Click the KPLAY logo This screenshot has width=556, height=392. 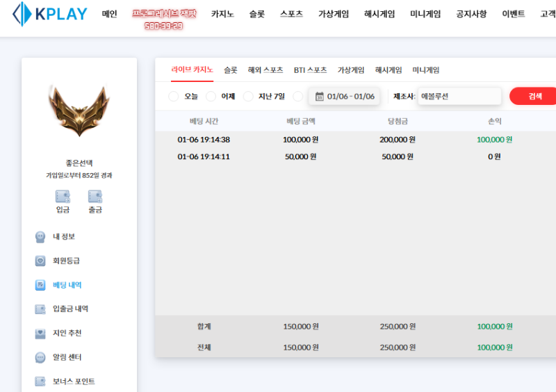pyautogui.click(x=49, y=14)
